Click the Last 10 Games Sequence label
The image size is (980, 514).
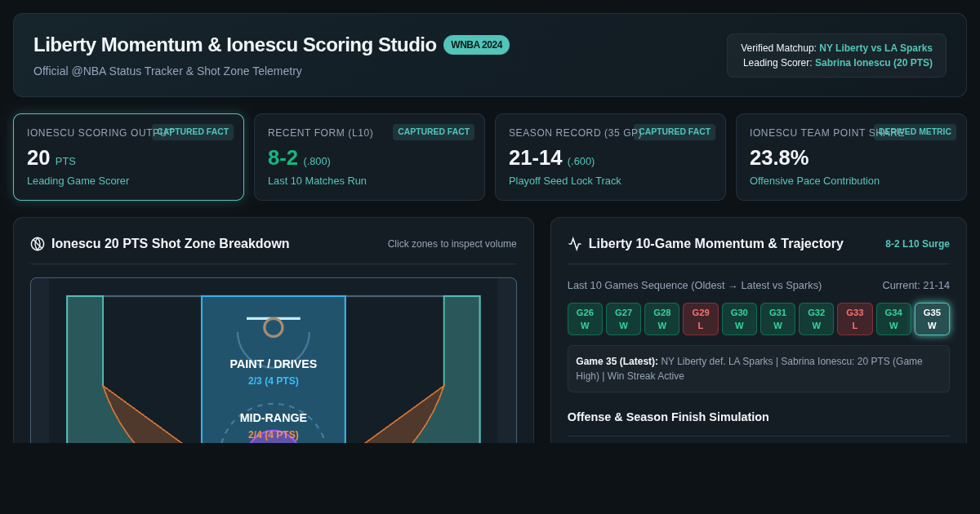point(694,286)
